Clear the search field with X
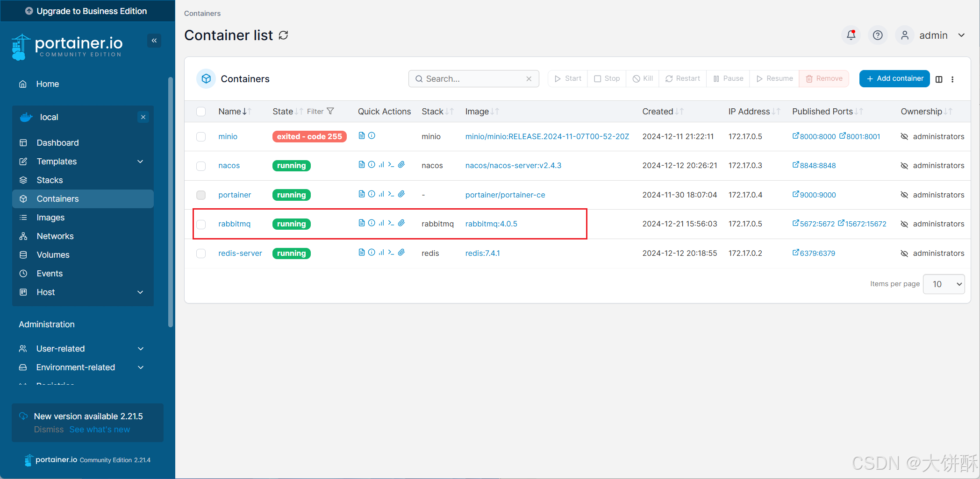 click(529, 79)
